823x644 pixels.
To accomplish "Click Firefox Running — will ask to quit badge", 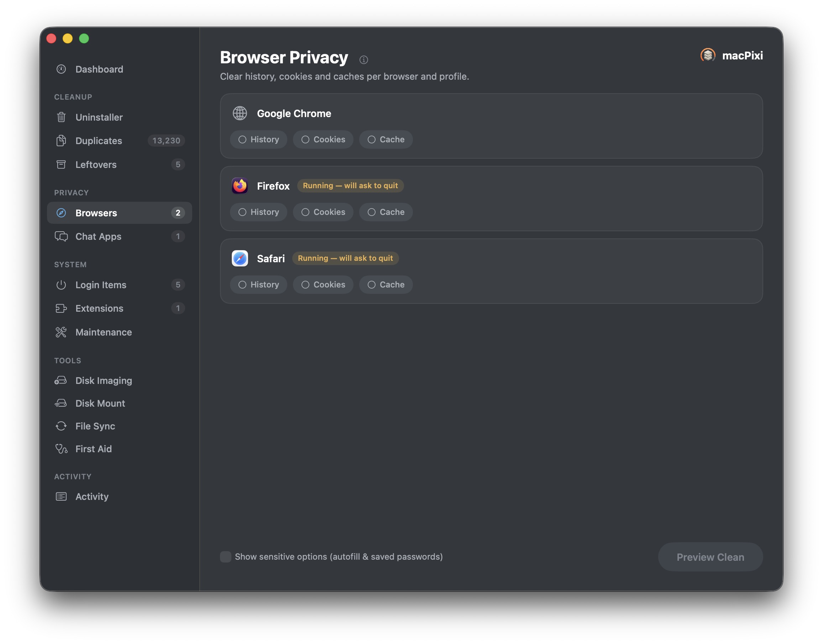I will 350,185.
